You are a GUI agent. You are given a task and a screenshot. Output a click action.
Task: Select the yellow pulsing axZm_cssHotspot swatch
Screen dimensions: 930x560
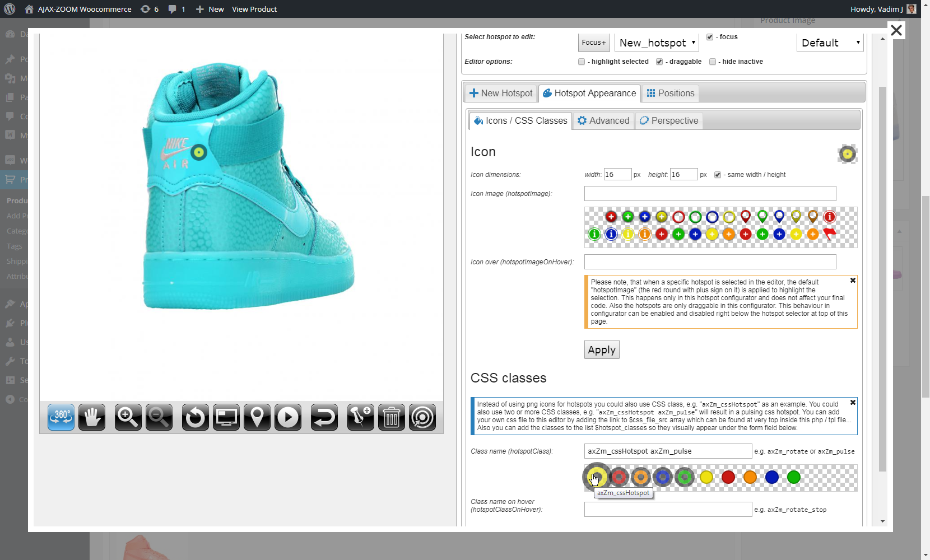[x=597, y=477]
